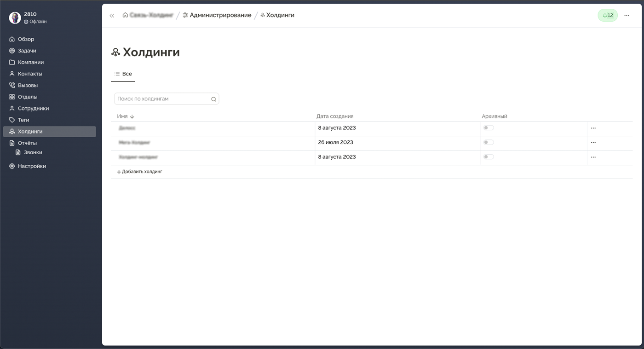The height and width of the screenshot is (349, 644).
Task: Open Вызовы phone icon in sidebar
Action: pos(12,85)
